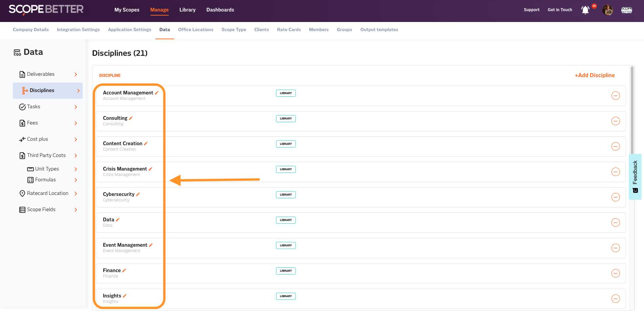Screen dimensions: 644x311
Task: Open the Library top menu
Action: pyautogui.click(x=187, y=10)
